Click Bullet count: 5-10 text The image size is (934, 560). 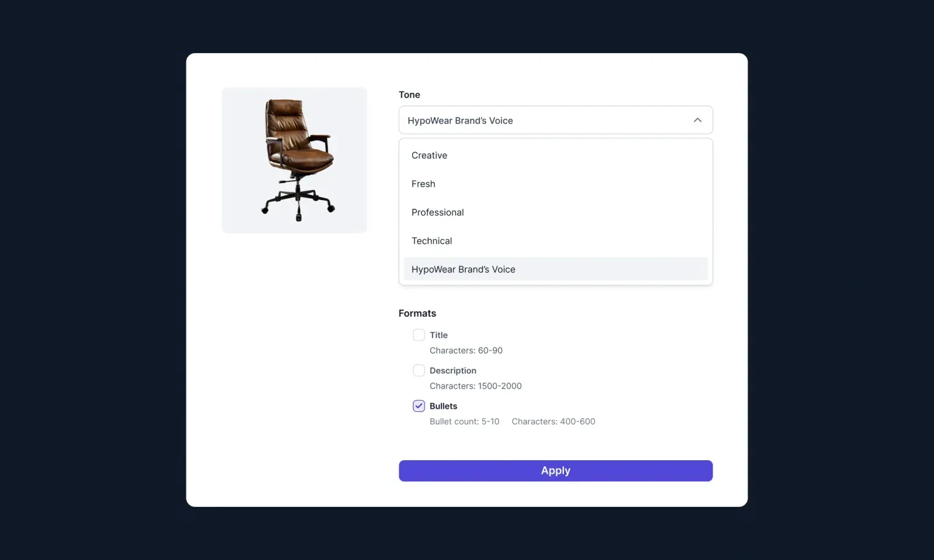464,422
